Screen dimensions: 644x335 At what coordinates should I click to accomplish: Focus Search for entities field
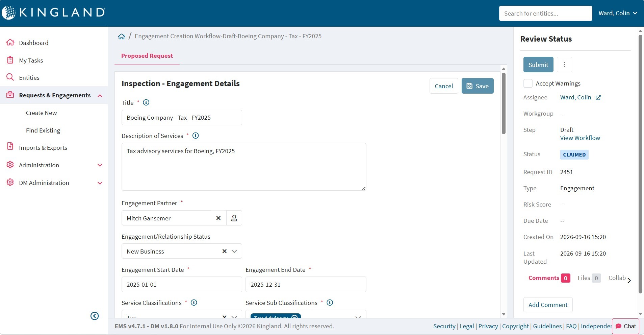point(545,13)
